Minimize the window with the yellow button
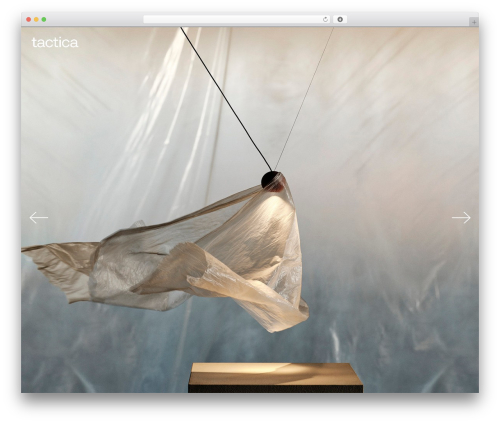500x423 pixels. 36,20
